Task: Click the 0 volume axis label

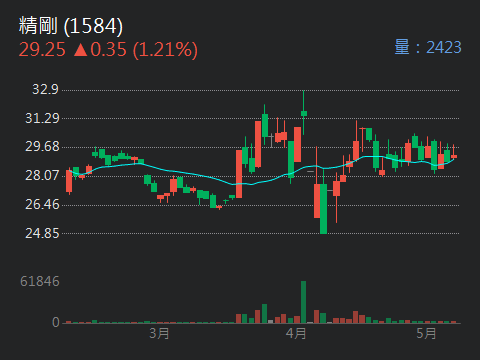Action: click(x=56, y=322)
